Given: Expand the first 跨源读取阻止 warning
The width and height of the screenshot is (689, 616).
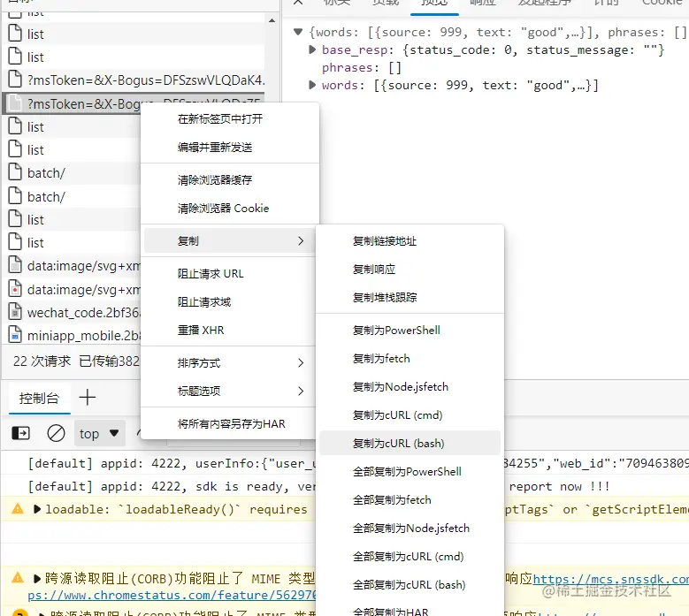Looking at the screenshot, I should click(37, 579).
